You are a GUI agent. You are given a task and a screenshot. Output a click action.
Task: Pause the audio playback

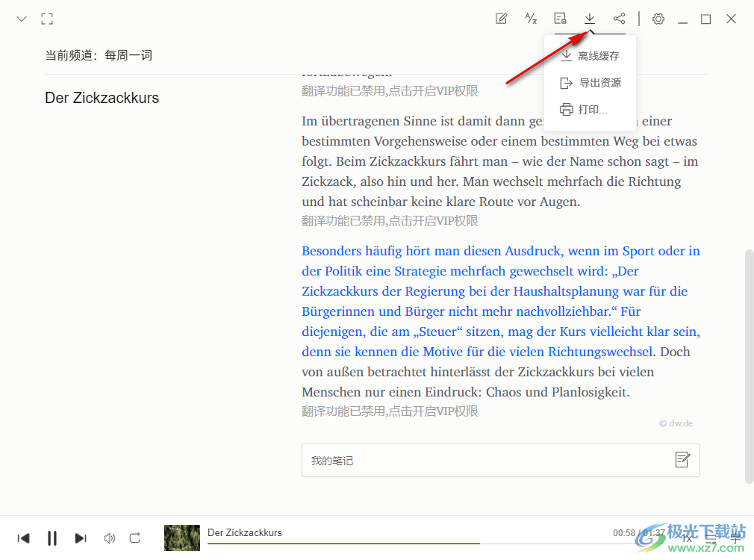click(x=52, y=538)
